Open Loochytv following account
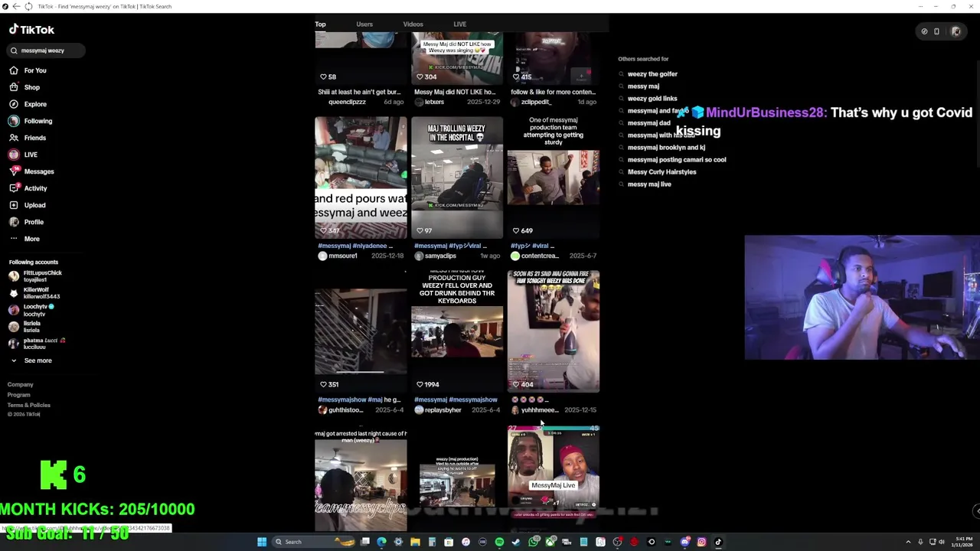 point(31,310)
